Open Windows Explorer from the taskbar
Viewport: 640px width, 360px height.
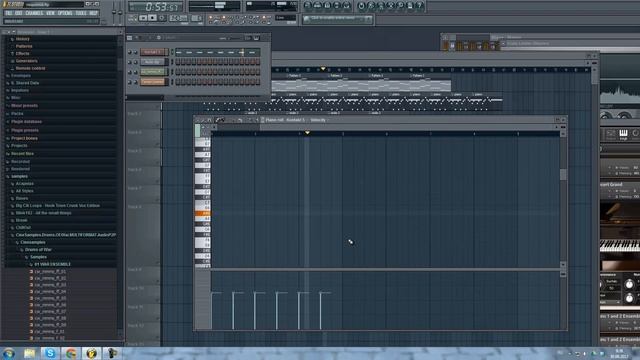point(29,353)
